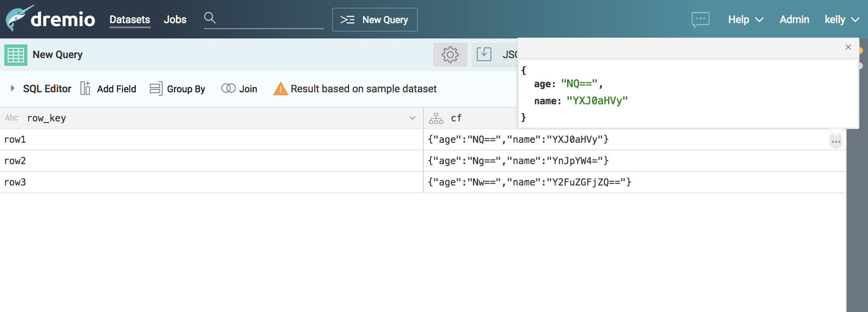Click the Add Field button

[x=108, y=89]
